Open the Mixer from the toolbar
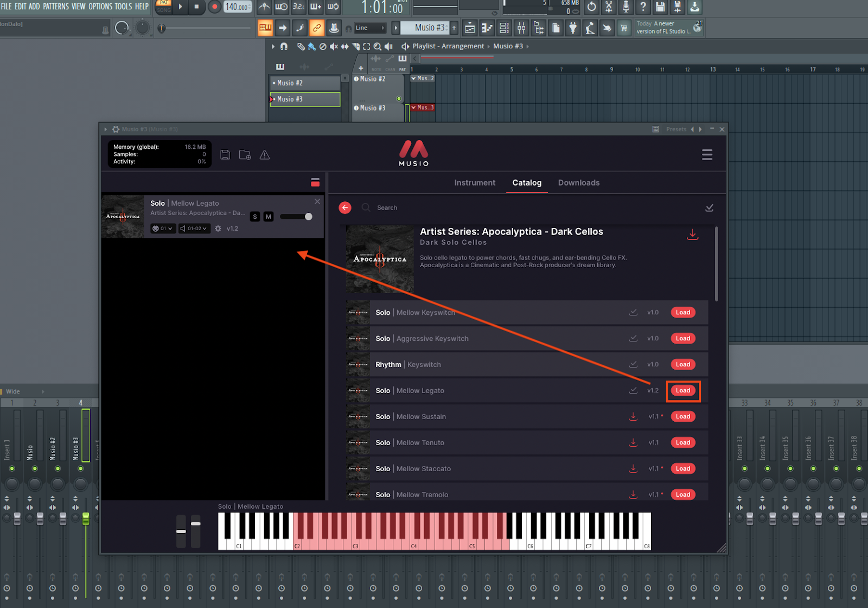 coord(521,28)
